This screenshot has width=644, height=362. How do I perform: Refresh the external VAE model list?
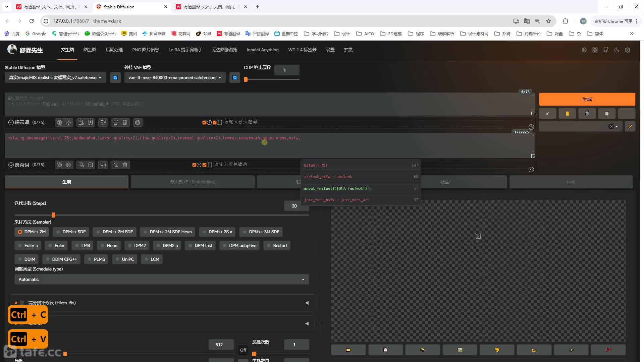pyautogui.click(x=235, y=78)
